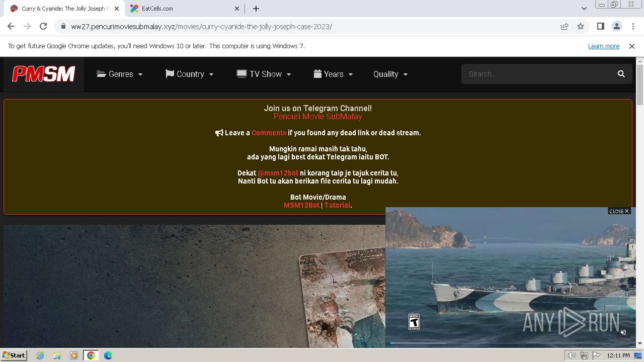Open the share page icon in address bar
The width and height of the screenshot is (644, 362).
[565, 26]
